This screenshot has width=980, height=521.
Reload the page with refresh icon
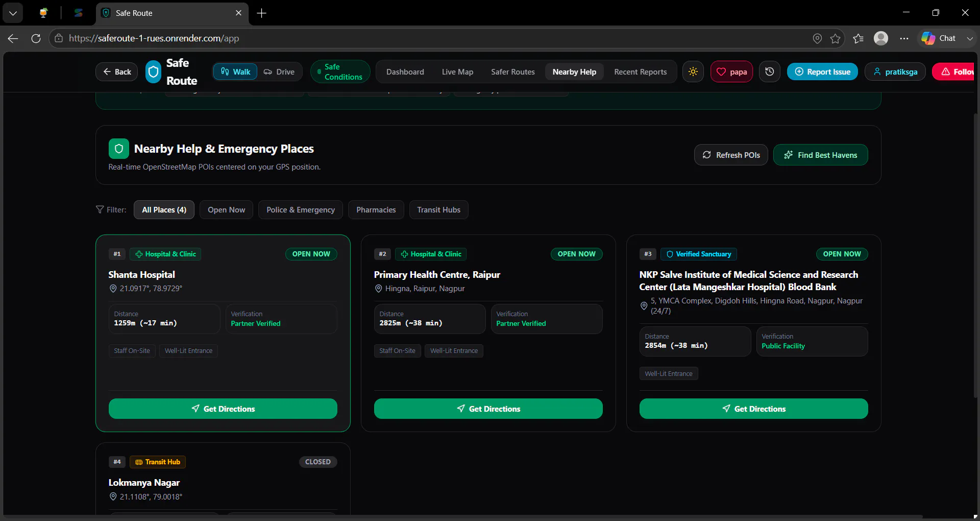click(x=36, y=38)
